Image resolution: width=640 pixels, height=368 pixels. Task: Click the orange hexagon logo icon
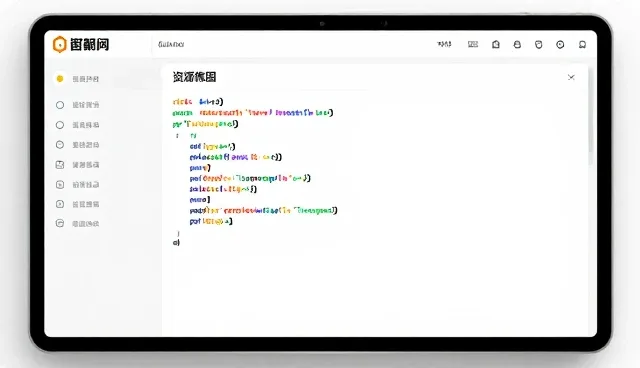(59, 44)
